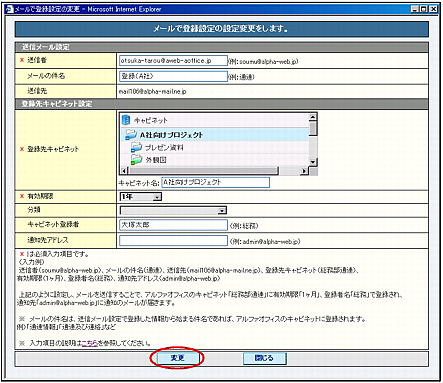Viewport: 443px width, 383px height.
Task: Select the プレゼン資料 tree item
Action: pyautogui.click(x=164, y=147)
